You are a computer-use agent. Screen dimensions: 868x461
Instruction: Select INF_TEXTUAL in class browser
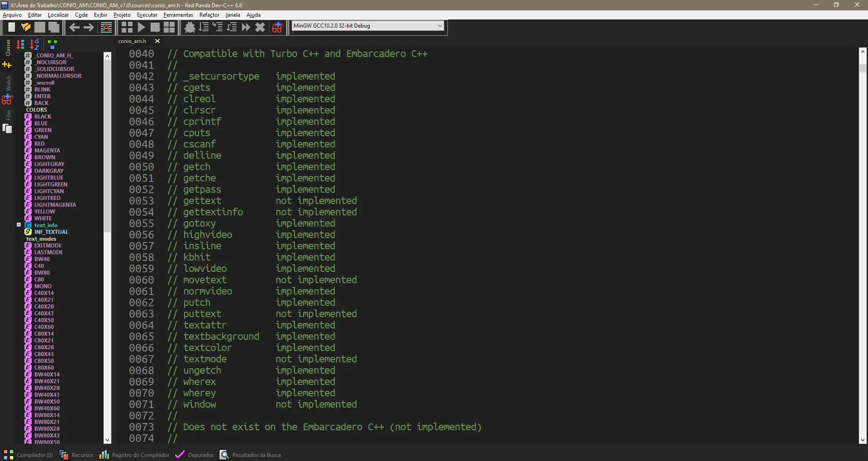(51, 232)
